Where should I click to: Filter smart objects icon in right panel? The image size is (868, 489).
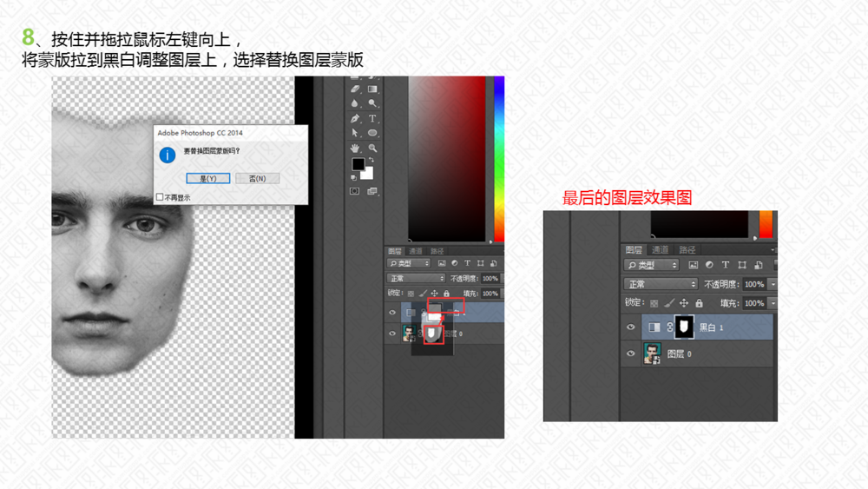pyautogui.click(x=759, y=265)
